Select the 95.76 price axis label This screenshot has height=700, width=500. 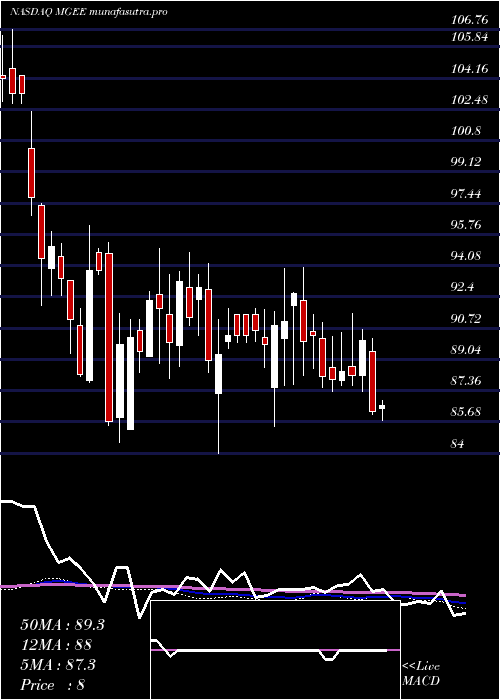466,225
